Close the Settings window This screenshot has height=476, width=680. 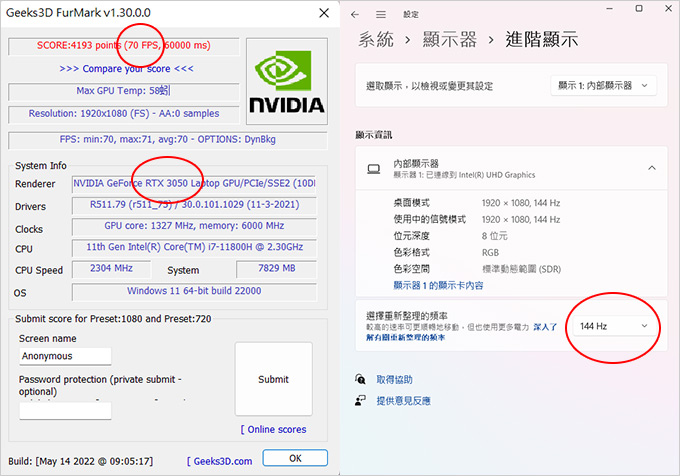click(668, 8)
